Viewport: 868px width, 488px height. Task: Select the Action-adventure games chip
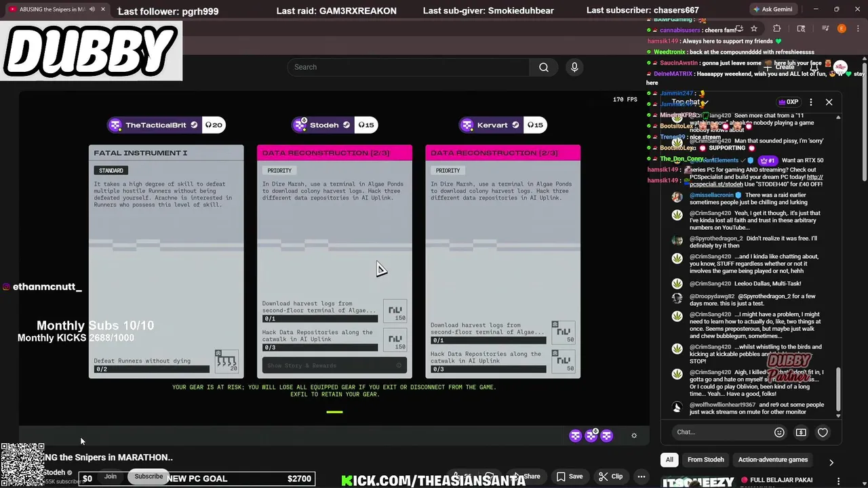[x=772, y=460]
